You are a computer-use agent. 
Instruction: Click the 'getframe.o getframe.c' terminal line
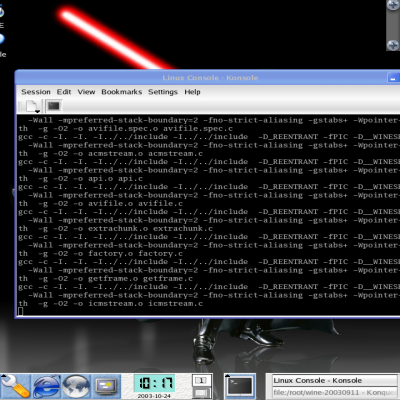(140, 279)
